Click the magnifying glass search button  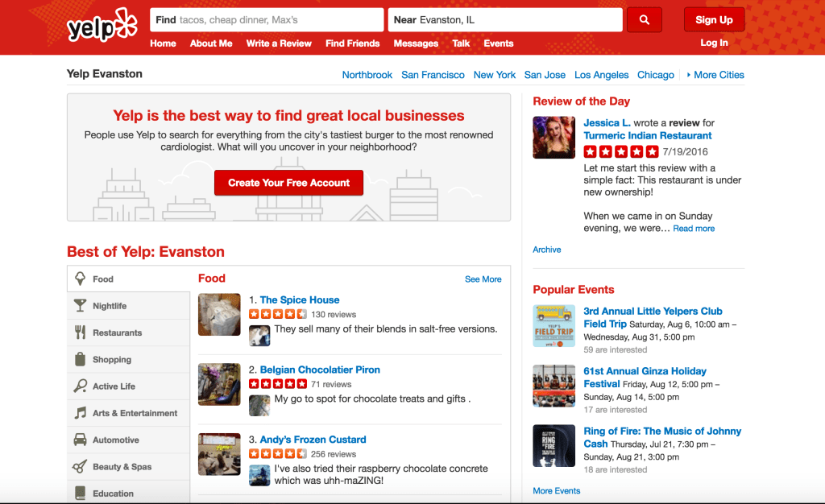click(644, 20)
